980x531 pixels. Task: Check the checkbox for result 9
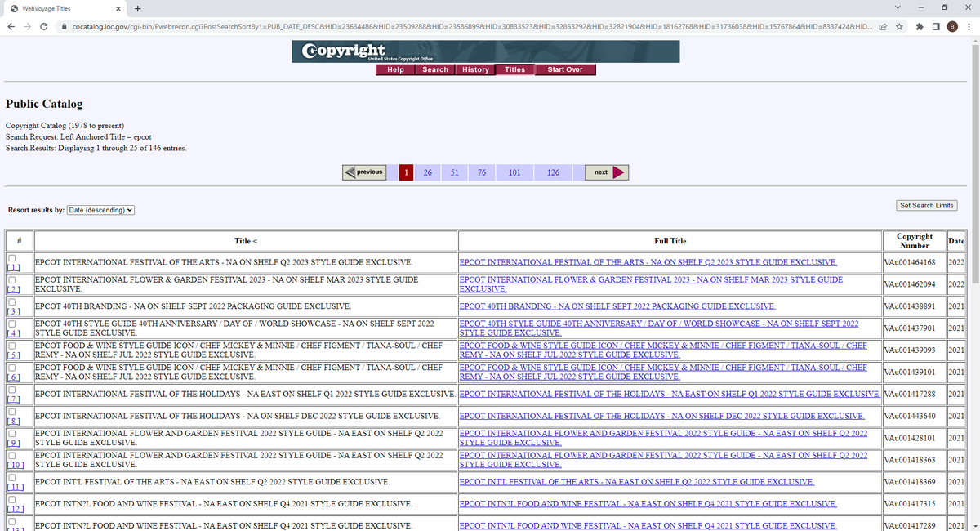point(13,433)
